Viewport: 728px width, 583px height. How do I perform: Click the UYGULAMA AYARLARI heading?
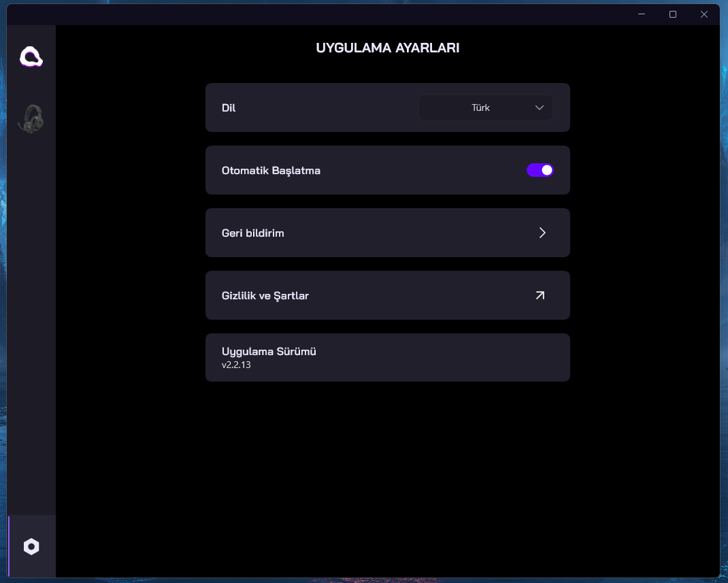pos(388,48)
